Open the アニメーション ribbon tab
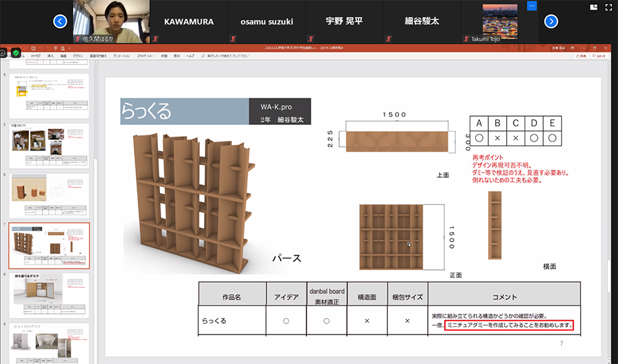Image resolution: width=618 pixels, height=364 pixels. 121,56
